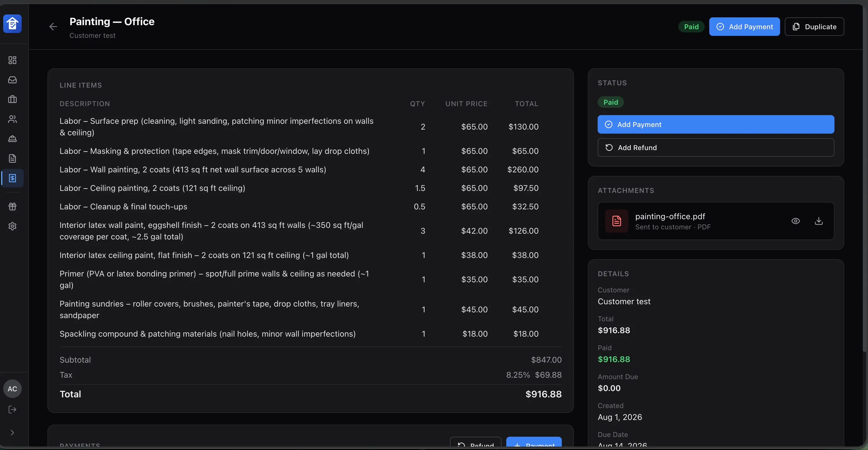
Task: Open the painting-office.pdf file name
Action: (x=670, y=216)
